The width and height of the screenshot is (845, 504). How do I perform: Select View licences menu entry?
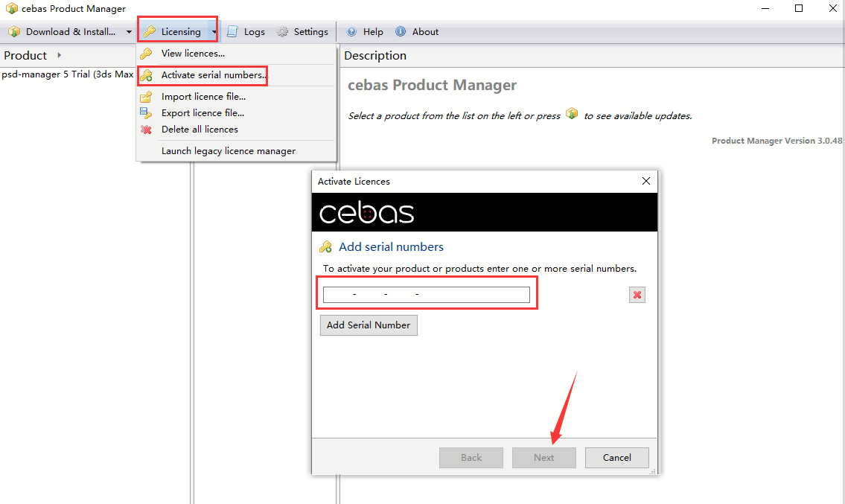click(193, 54)
